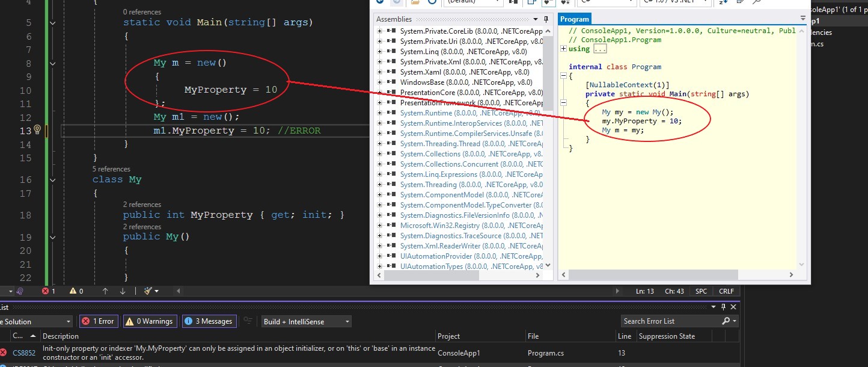Select UIAutomationProvider assembly in the list
Screen dimensions: 868x367
(471, 256)
